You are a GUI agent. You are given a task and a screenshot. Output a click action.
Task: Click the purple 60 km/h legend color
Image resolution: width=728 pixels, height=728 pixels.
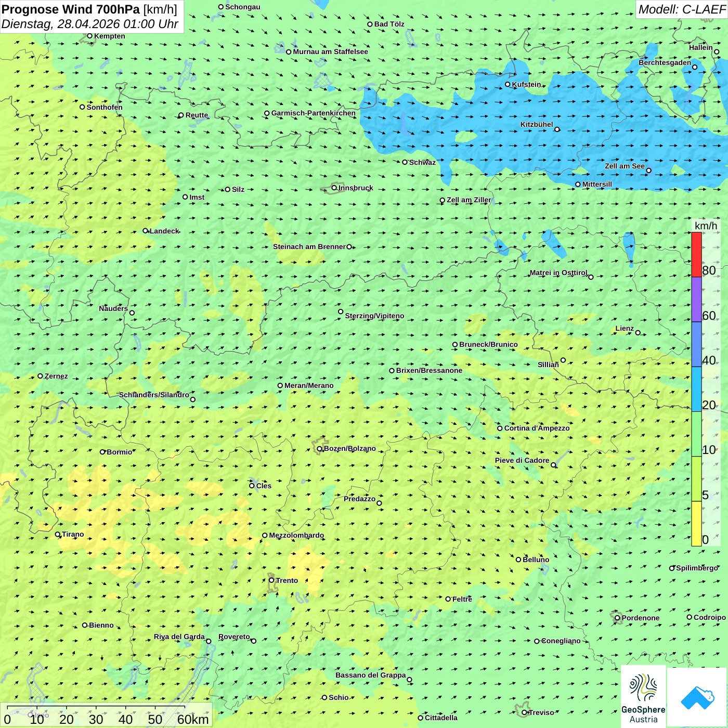click(x=696, y=300)
